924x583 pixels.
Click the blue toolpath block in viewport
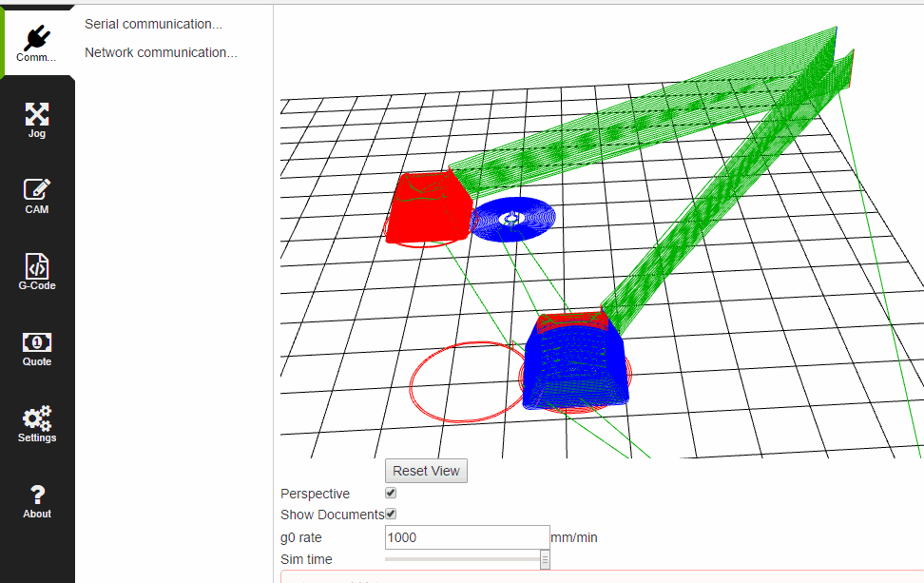pyautogui.click(x=575, y=367)
